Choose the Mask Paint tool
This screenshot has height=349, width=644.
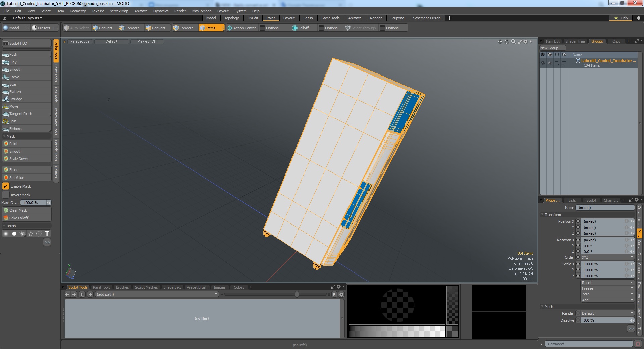(x=26, y=144)
